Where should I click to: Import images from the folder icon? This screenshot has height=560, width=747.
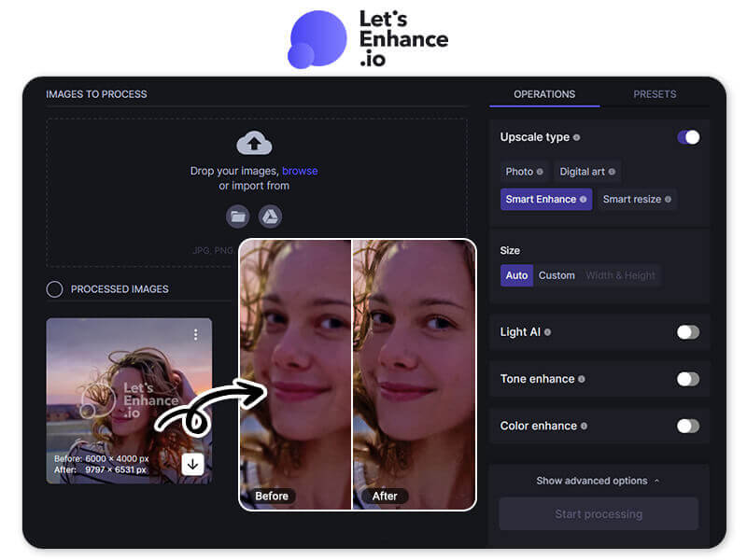pos(237,217)
